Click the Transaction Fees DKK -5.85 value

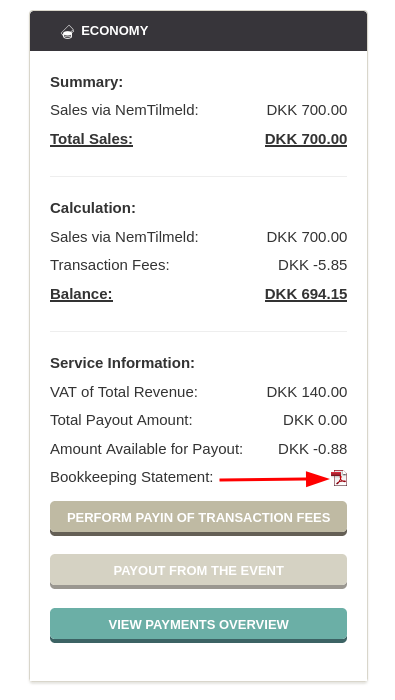(312, 265)
